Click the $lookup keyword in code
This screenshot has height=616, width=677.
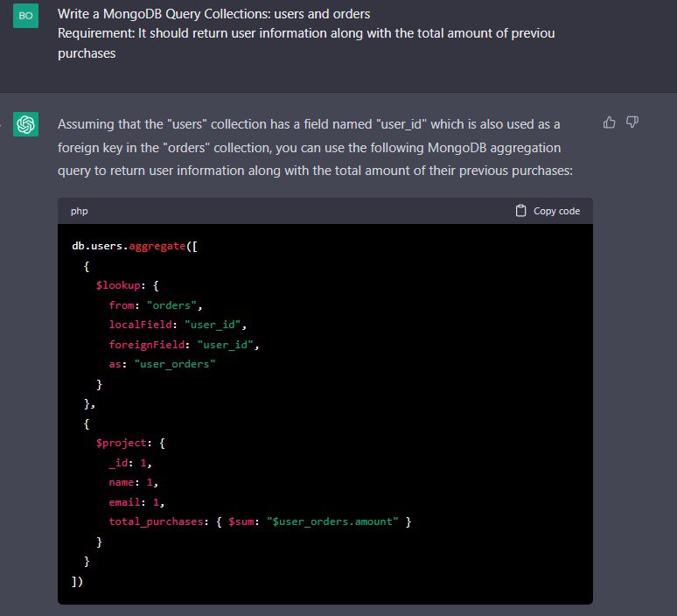point(118,285)
